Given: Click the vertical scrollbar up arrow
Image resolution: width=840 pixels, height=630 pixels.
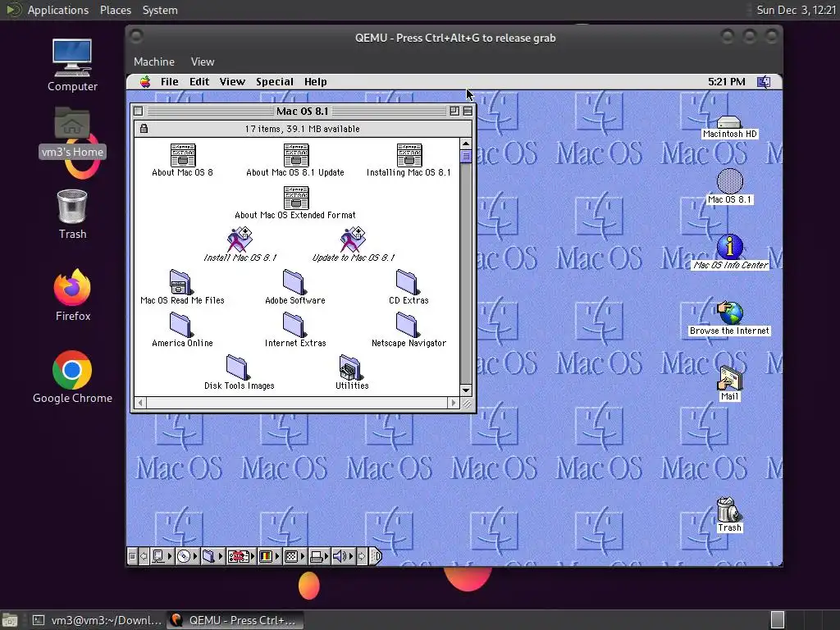Looking at the screenshot, I should (x=466, y=144).
